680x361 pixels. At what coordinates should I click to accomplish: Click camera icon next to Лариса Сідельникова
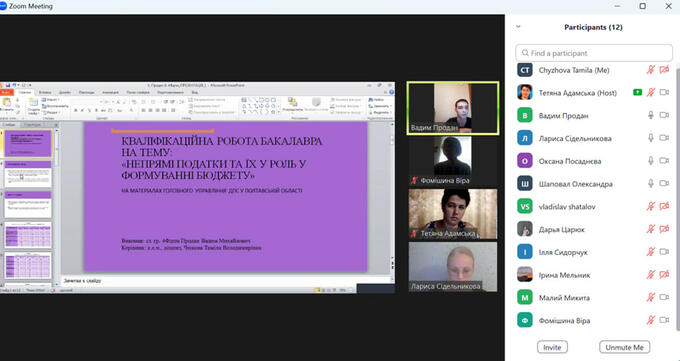pos(664,138)
